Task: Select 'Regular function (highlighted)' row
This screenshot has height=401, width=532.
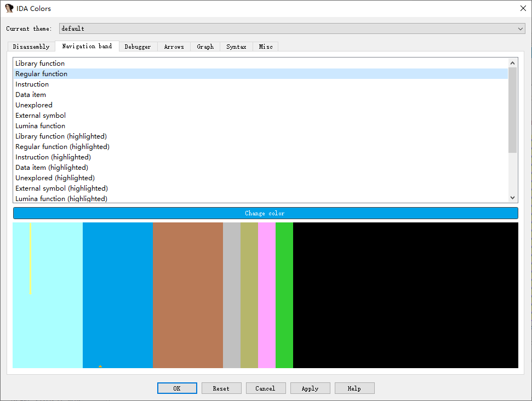Action: pyautogui.click(x=261, y=147)
